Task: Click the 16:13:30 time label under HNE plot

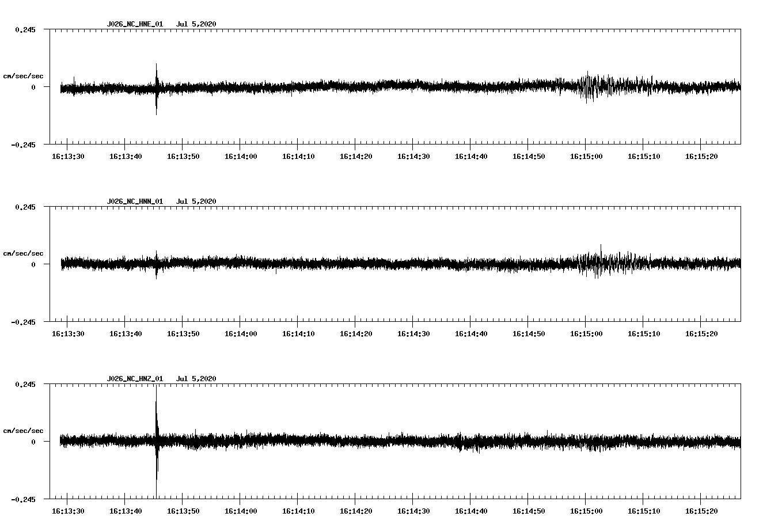Action: (x=68, y=157)
